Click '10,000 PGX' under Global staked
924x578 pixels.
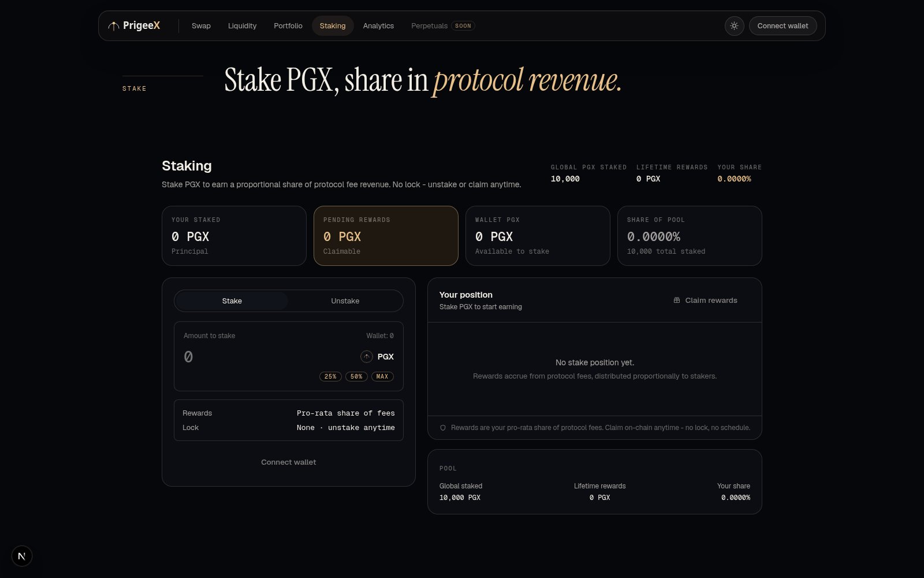pos(460,498)
